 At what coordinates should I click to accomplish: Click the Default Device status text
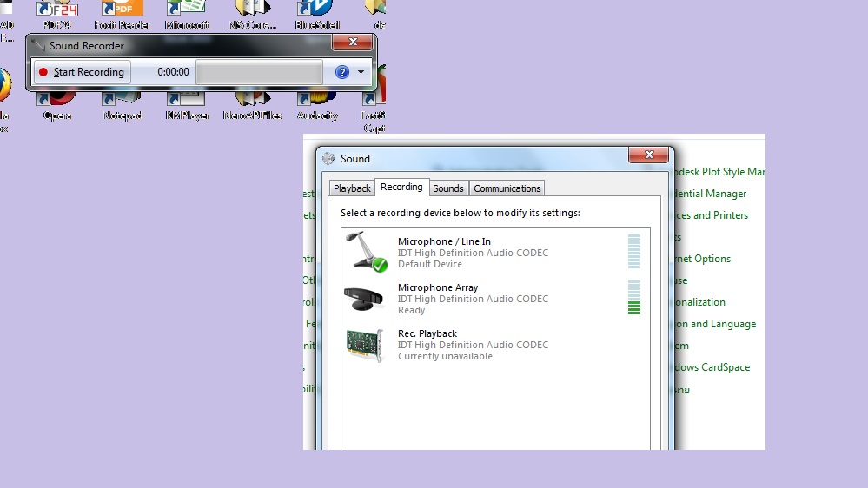pyautogui.click(x=429, y=265)
